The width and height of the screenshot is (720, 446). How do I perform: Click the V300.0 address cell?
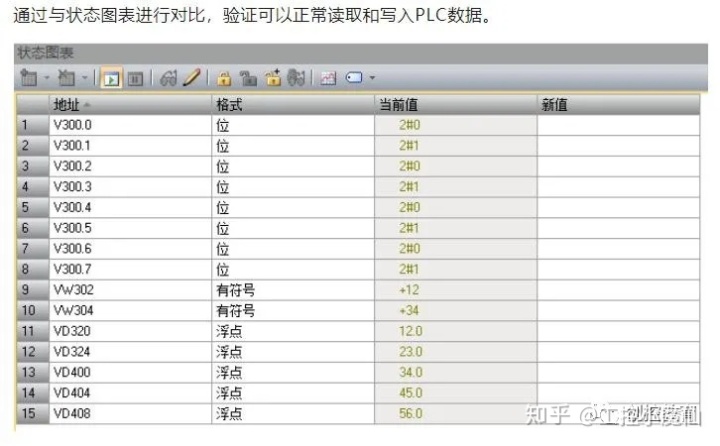pos(130,125)
